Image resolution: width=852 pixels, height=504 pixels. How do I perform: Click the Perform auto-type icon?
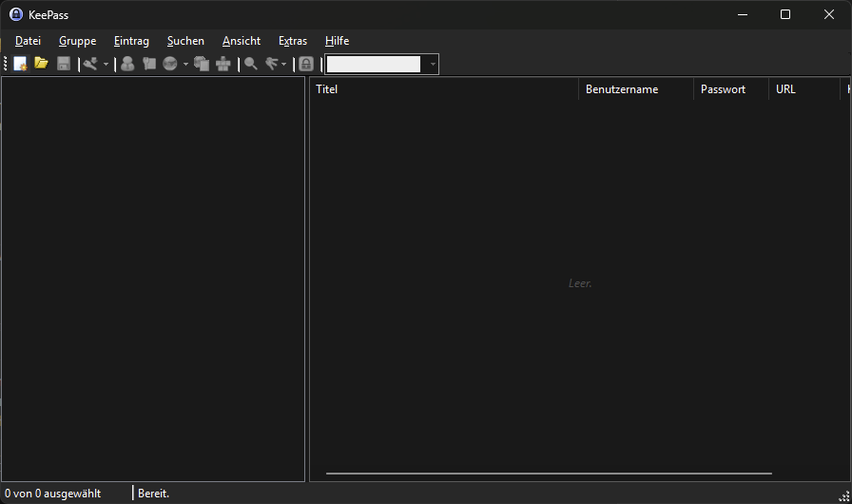pos(223,64)
